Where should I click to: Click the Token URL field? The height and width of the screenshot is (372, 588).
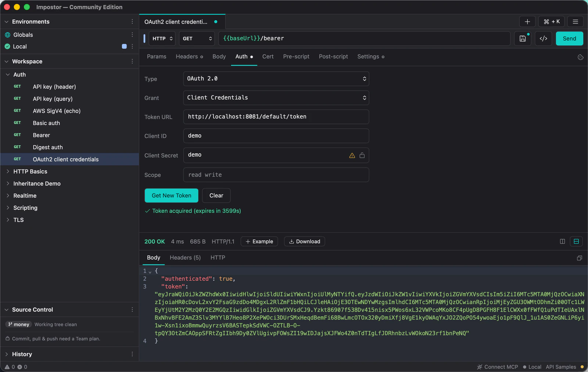[276, 117]
